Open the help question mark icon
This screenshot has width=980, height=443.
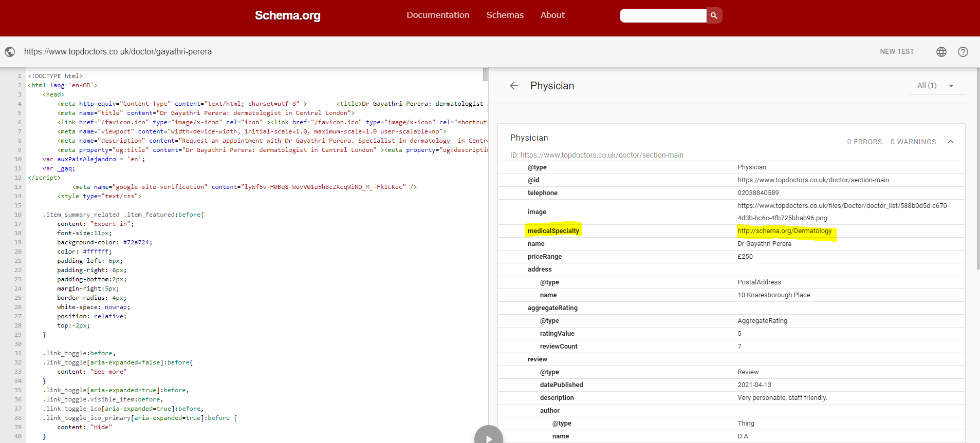(x=963, y=52)
